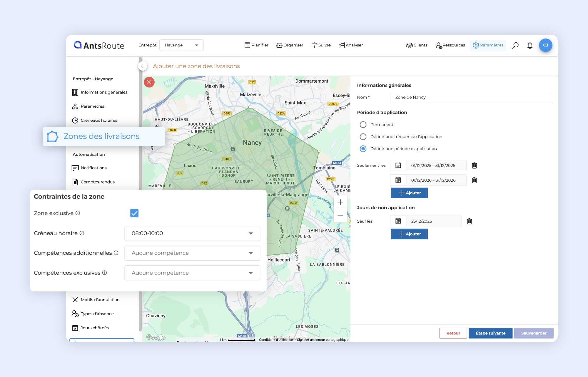588x377 pixels.
Task: Zoom out on the map
Action: click(340, 216)
